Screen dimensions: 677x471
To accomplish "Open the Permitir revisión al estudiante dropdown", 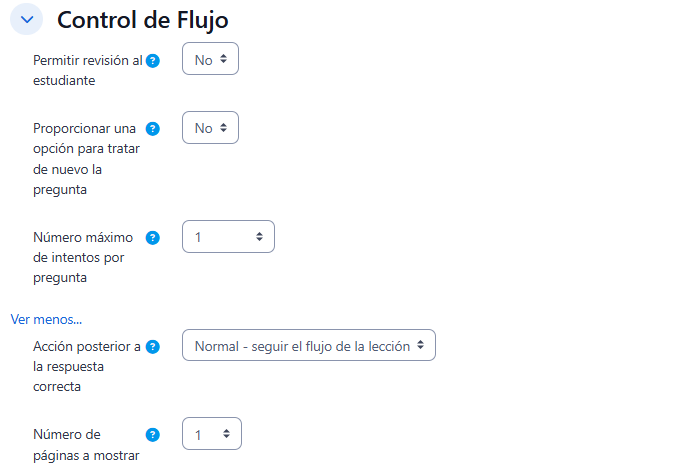I will 210,60.
